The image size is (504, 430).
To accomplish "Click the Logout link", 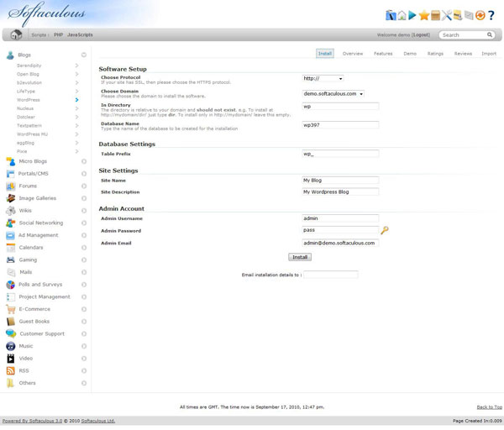I will pos(421,34).
